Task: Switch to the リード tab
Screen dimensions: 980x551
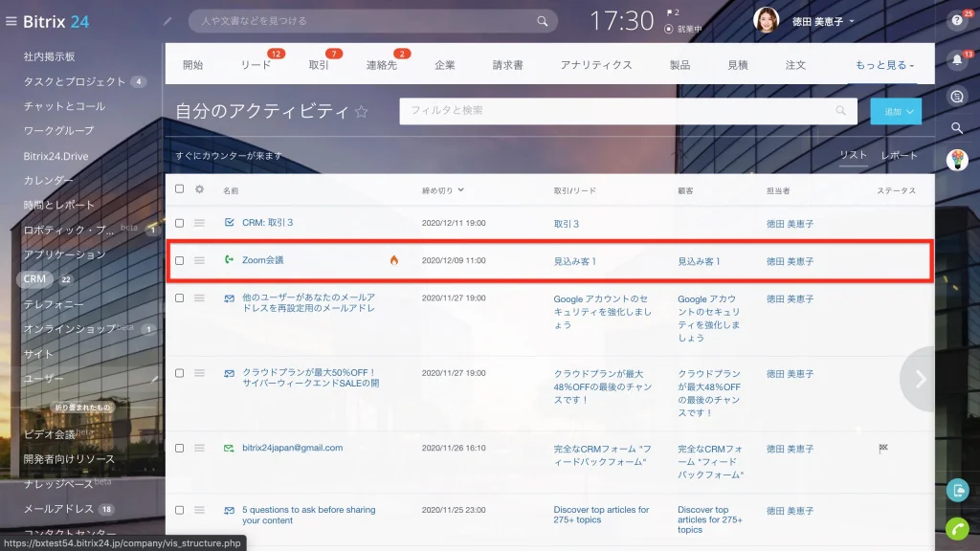Action: click(x=256, y=65)
